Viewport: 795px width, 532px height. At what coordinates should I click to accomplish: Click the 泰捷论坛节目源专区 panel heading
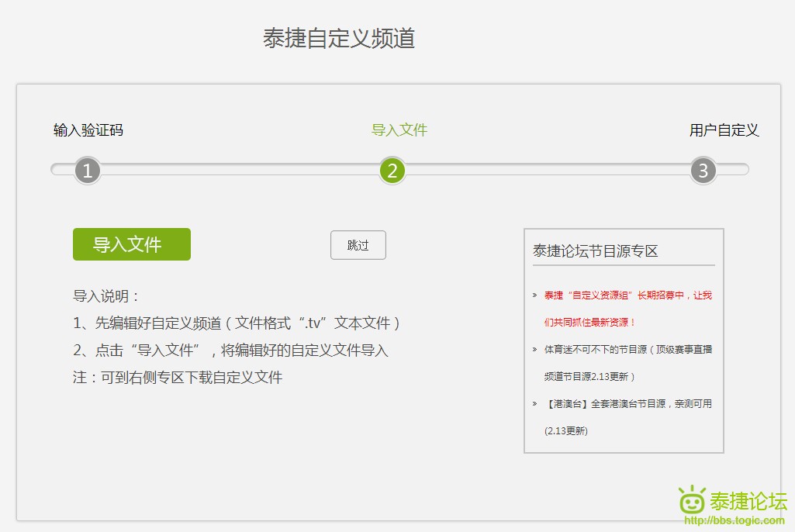click(x=596, y=251)
